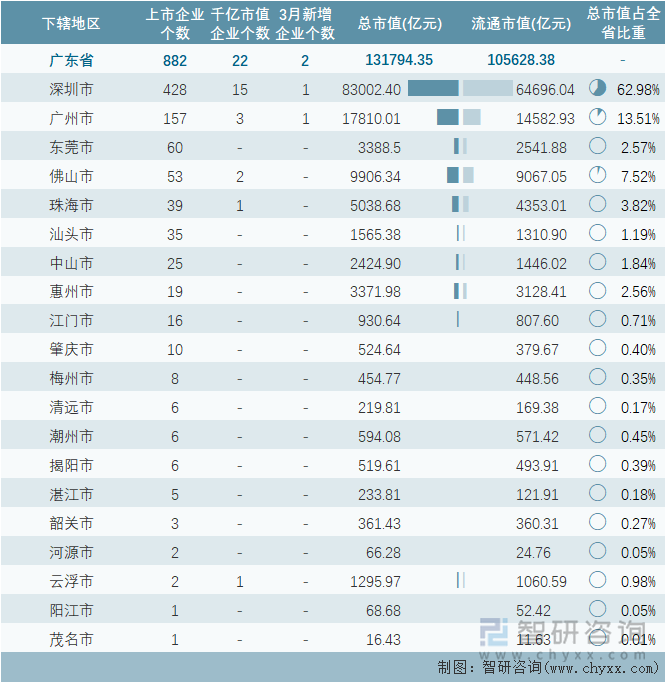Click the value 1446.02 for 中山市
Screen dimensions: 665x682
[541, 264]
